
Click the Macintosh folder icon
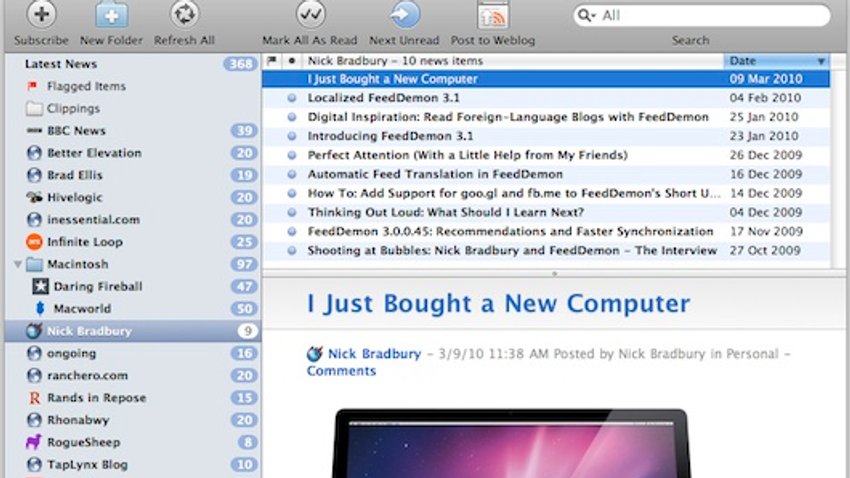pyautogui.click(x=34, y=264)
